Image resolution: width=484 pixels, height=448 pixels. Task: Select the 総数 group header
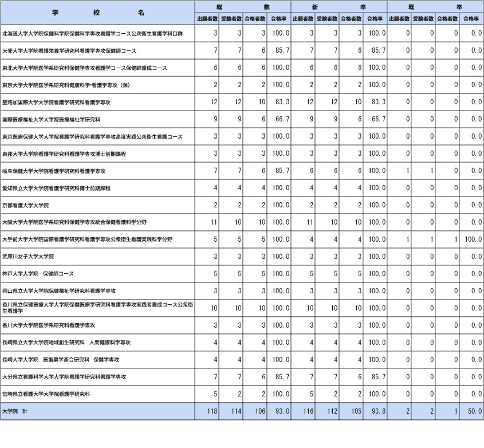tap(243, 7)
